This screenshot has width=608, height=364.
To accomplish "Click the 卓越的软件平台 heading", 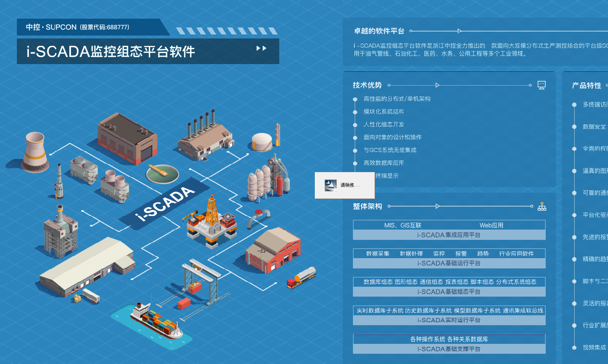I will point(379,31).
